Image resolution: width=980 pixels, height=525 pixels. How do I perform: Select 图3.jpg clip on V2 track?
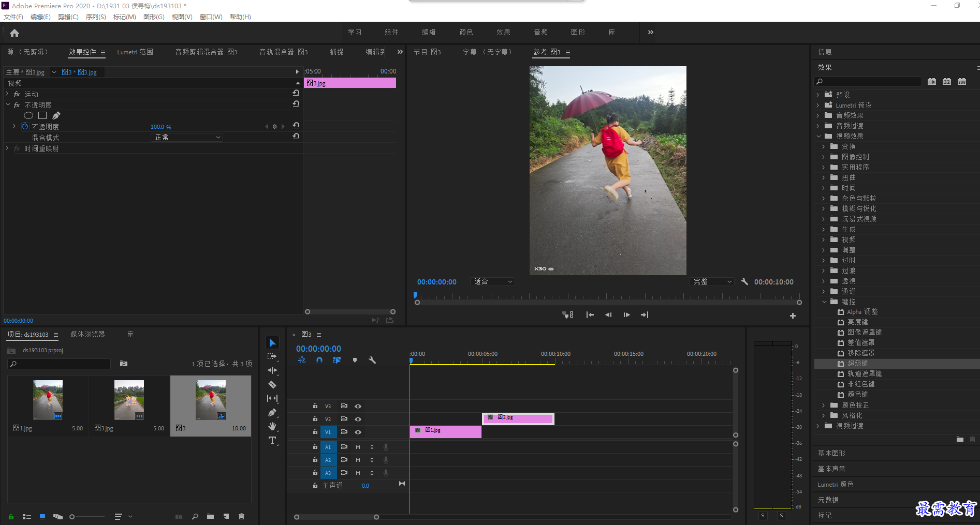click(518, 418)
